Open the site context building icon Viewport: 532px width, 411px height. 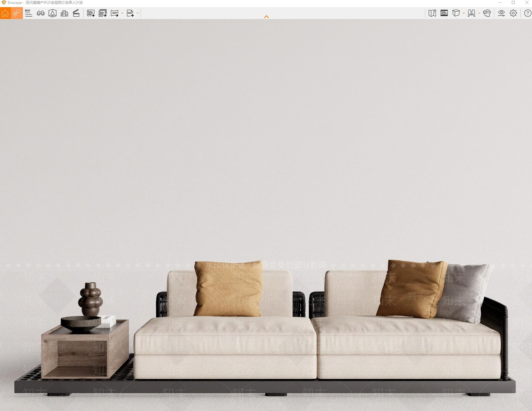point(53,13)
